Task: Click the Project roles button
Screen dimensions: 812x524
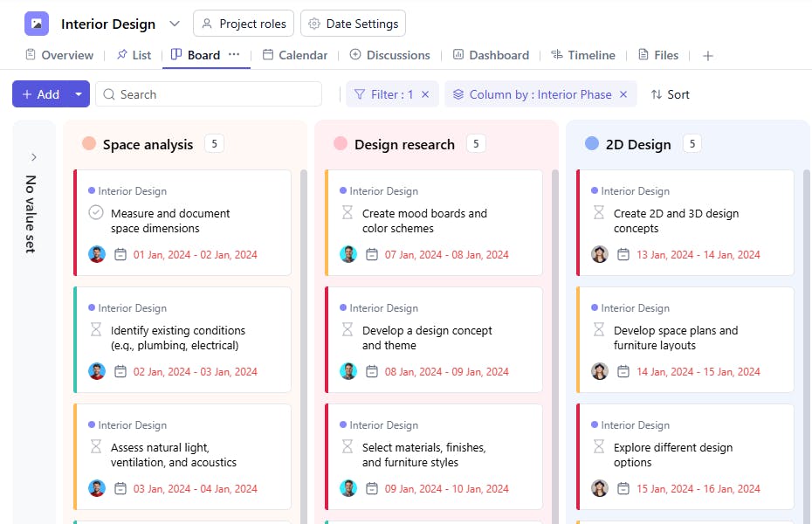Action: (244, 24)
